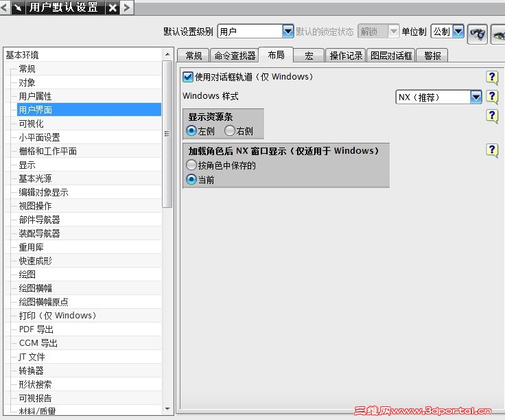Select 显示 tree item
The width and height of the screenshot is (505, 420).
point(27,165)
